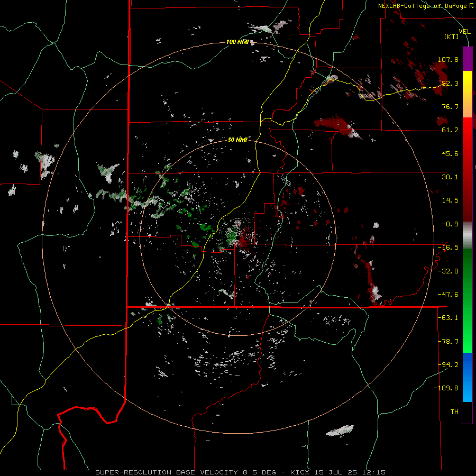Screen dimensions: 476x476
Task: Click the gray near-zero segment of color bar
Action: click(x=467, y=235)
